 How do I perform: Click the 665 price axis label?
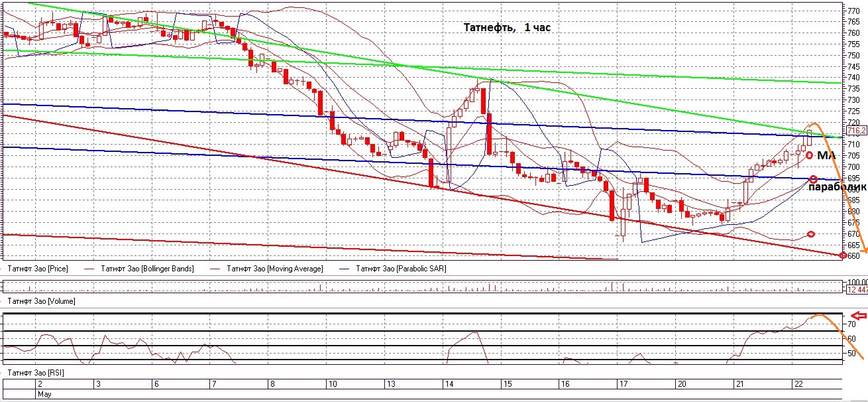(x=854, y=245)
